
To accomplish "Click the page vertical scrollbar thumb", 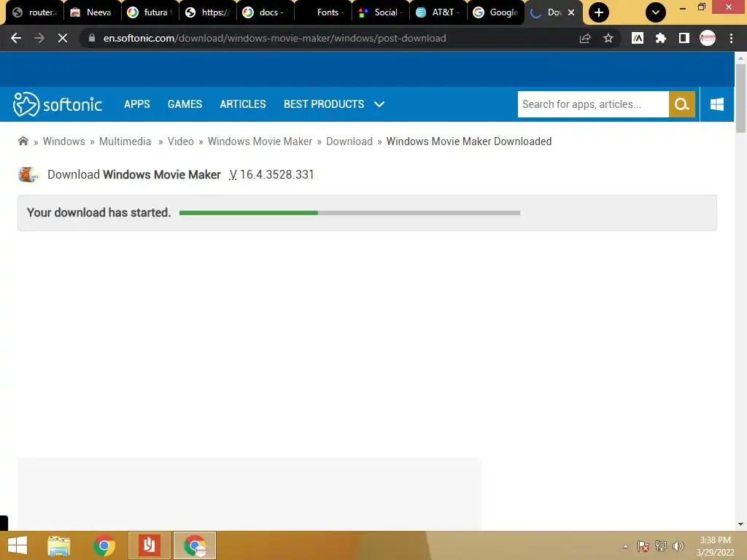I will [x=740, y=98].
